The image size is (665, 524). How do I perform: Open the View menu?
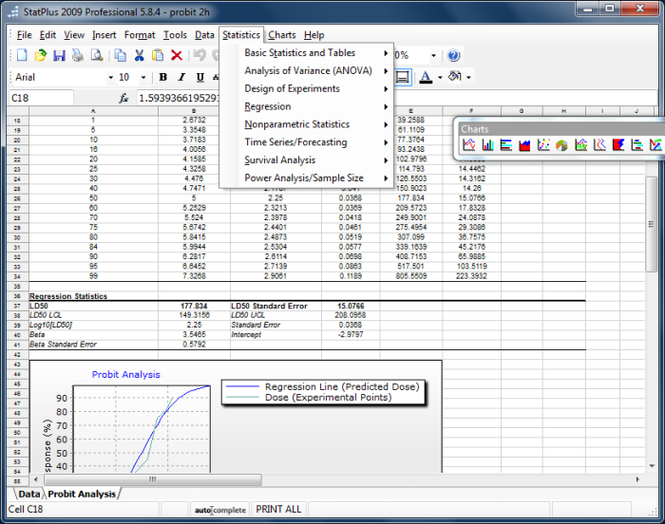click(x=74, y=35)
